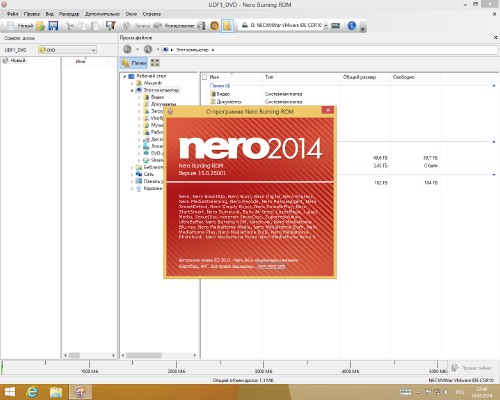Click the Имя column header in compilation panel
The image size is (500, 400).
[80, 61]
